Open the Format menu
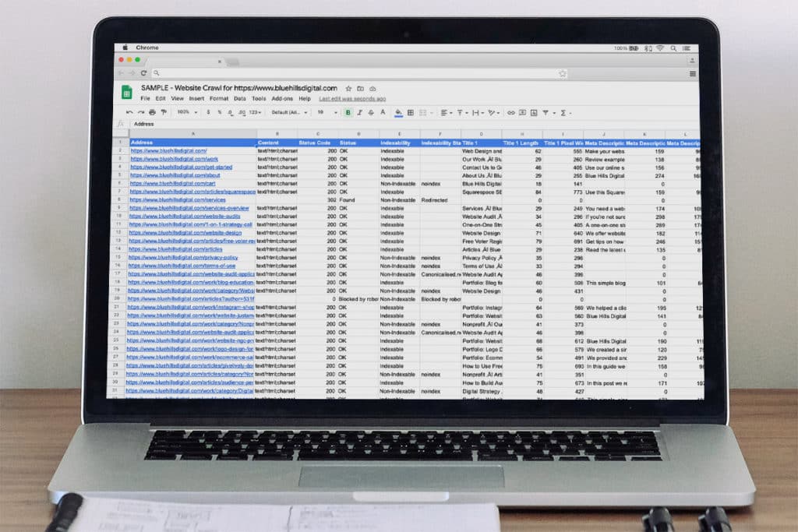The height and width of the screenshot is (532, 798). pyautogui.click(x=219, y=99)
